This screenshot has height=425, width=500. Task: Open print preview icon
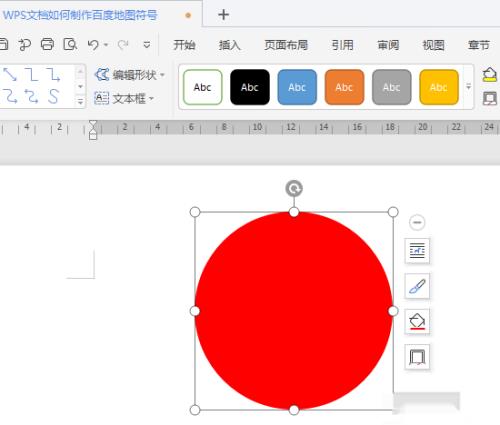point(70,44)
